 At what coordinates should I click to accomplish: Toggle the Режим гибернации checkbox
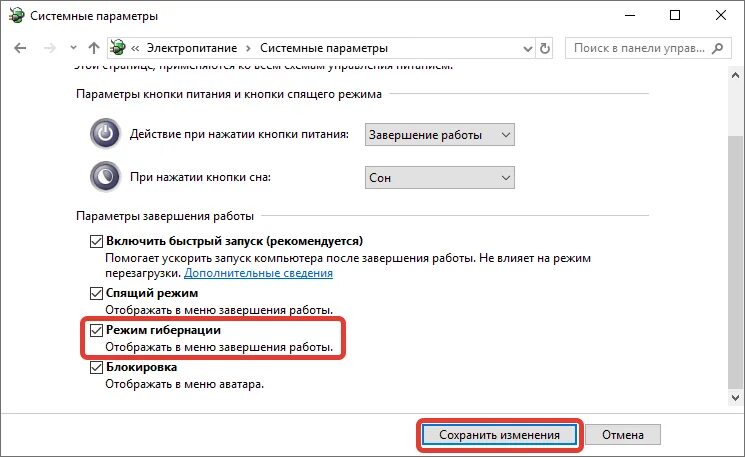click(x=96, y=330)
